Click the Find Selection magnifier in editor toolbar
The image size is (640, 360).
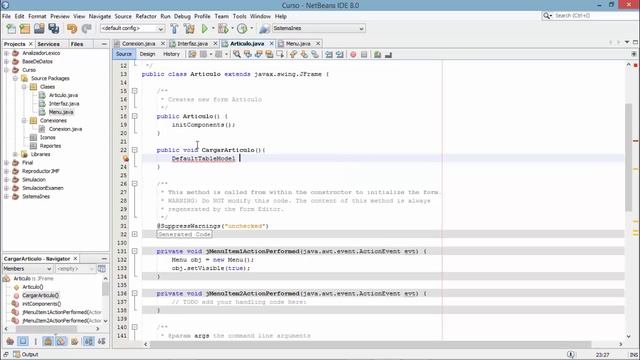(237, 54)
